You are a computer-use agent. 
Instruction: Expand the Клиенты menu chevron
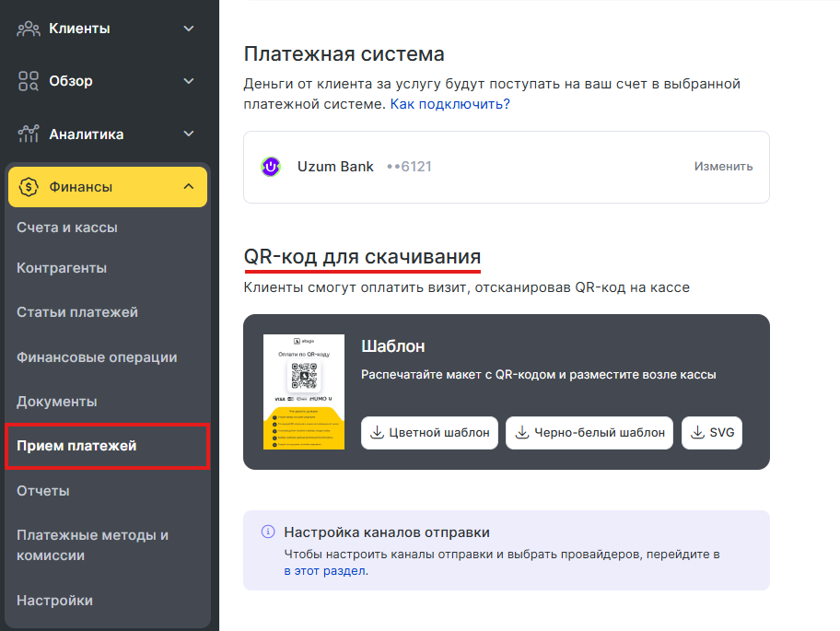[189, 29]
